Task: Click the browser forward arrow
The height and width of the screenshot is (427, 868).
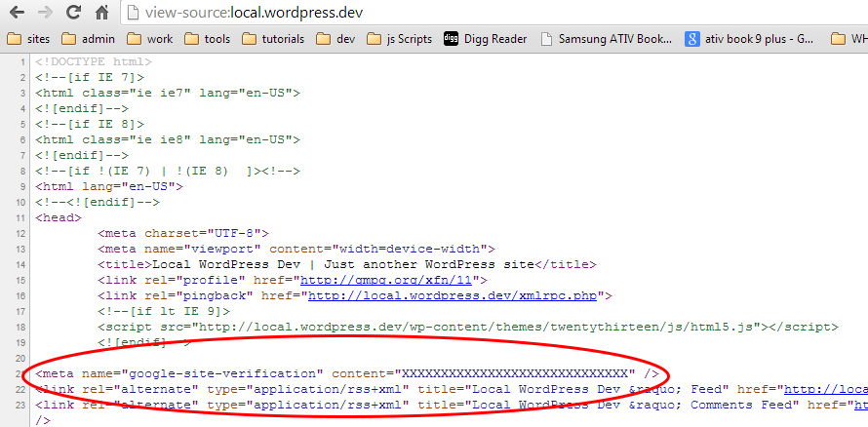Action: (x=47, y=12)
